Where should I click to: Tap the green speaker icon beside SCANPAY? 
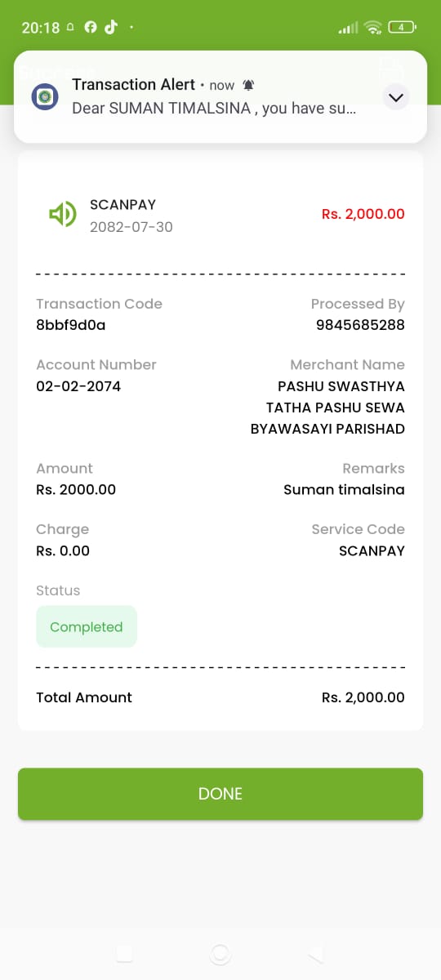(63, 215)
